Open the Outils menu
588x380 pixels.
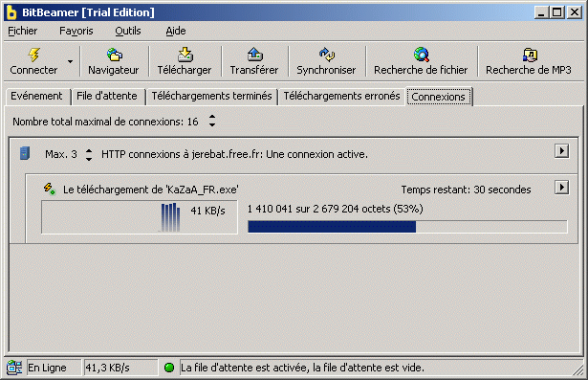(x=128, y=31)
